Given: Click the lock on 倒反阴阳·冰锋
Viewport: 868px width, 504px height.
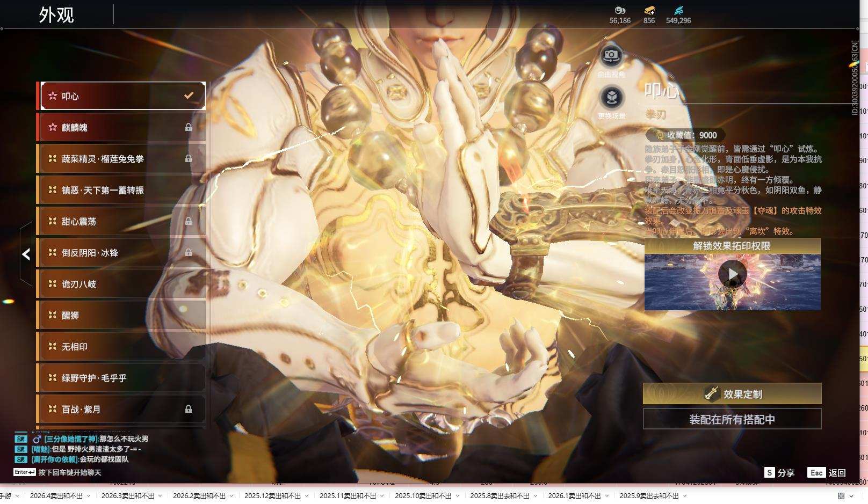Looking at the screenshot, I should (189, 252).
